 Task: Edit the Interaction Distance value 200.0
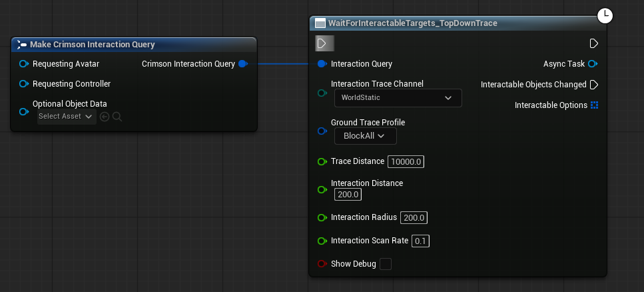[x=348, y=195]
